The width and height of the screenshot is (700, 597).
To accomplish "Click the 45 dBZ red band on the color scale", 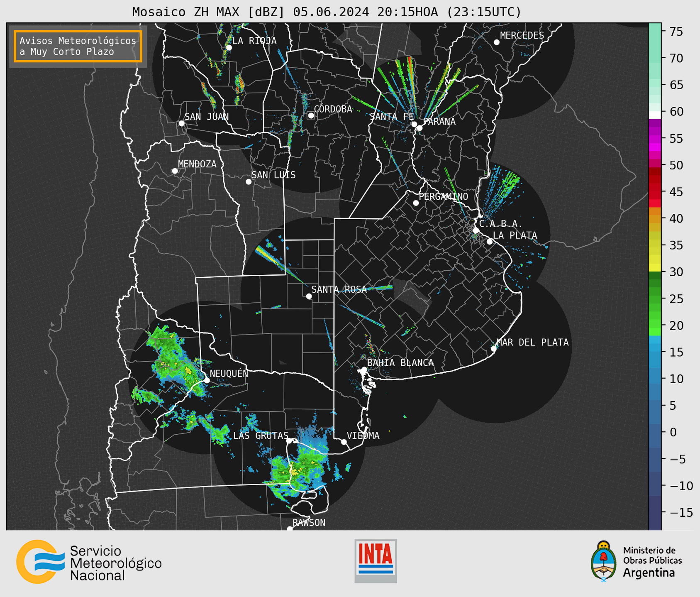I will [x=655, y=192].
